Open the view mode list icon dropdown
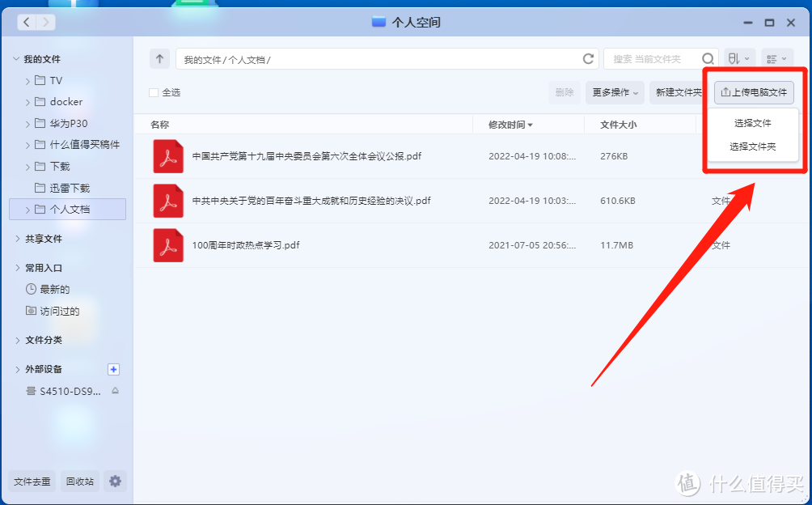The width and height of the screenshot is (812, 505). click(776, 59)
